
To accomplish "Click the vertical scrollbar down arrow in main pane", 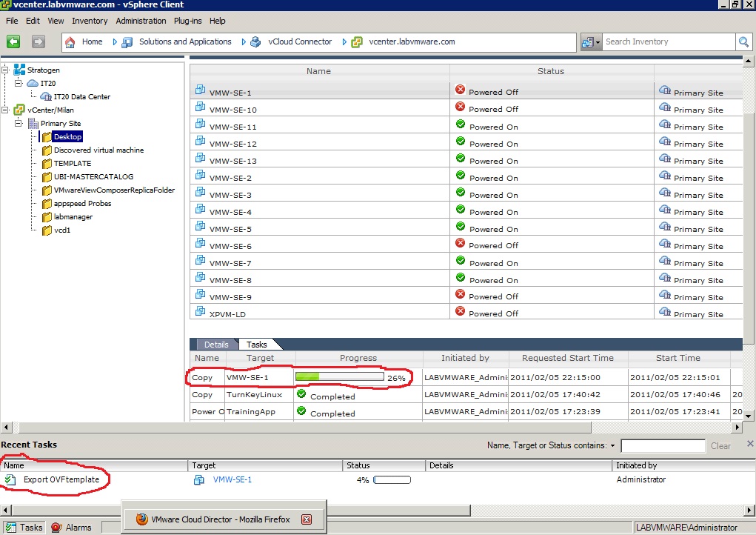I will coord(749,416).
